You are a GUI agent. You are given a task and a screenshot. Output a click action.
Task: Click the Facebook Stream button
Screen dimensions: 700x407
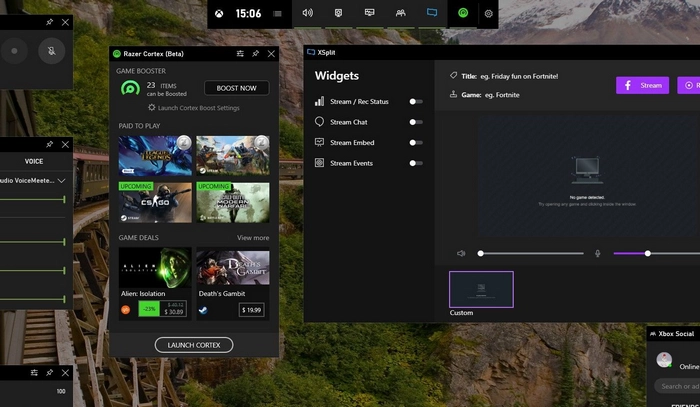642,85
